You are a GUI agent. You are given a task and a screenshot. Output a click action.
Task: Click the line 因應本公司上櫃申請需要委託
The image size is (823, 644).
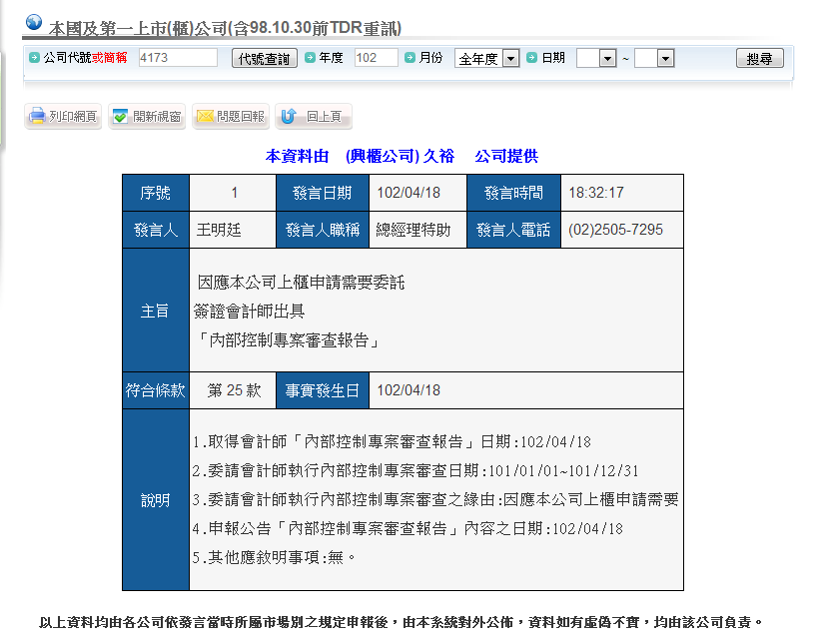point(301,283)
